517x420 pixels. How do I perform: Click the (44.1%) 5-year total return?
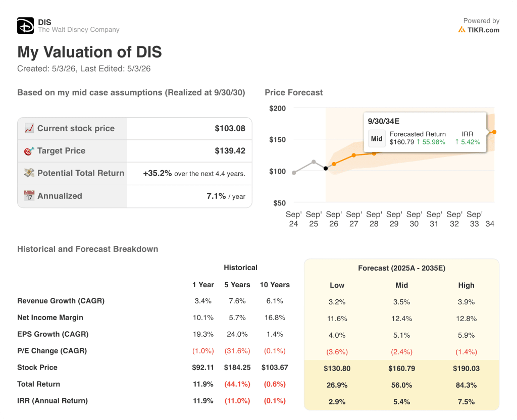(x=237, y=384)
